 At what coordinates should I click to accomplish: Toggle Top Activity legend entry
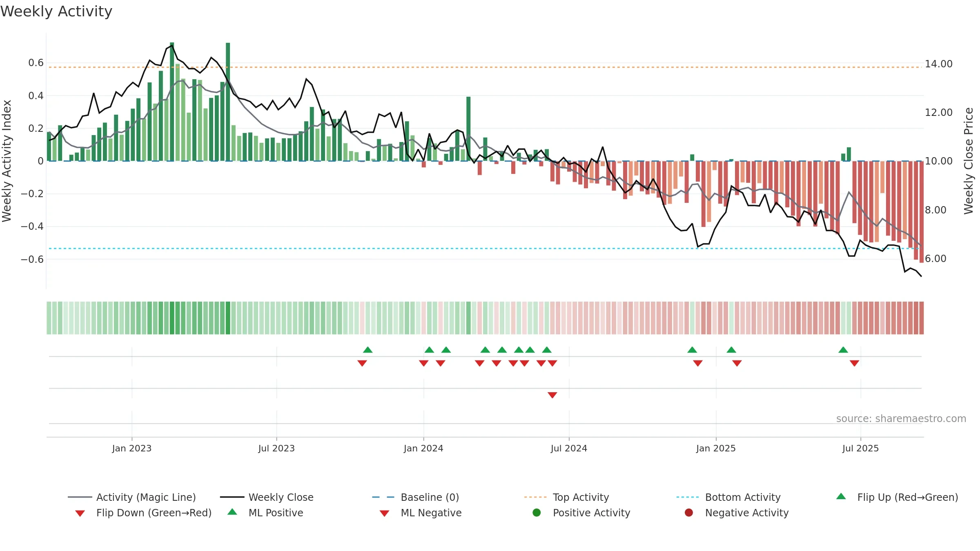coord(567,497)
